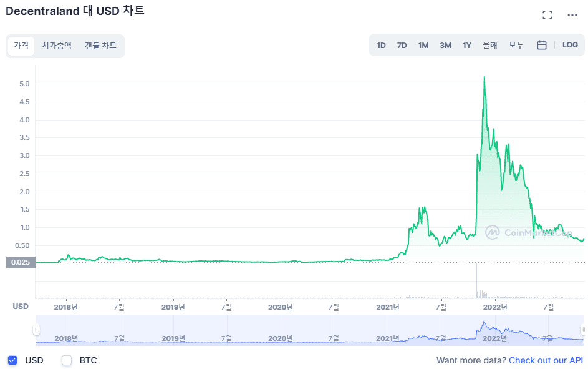Click the 4.5 value on price axis
Viewport: 588px width, 369px height.
point(24,102)
